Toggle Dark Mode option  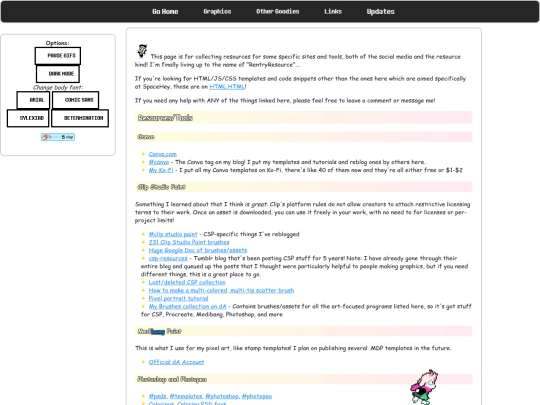point(58,74)
